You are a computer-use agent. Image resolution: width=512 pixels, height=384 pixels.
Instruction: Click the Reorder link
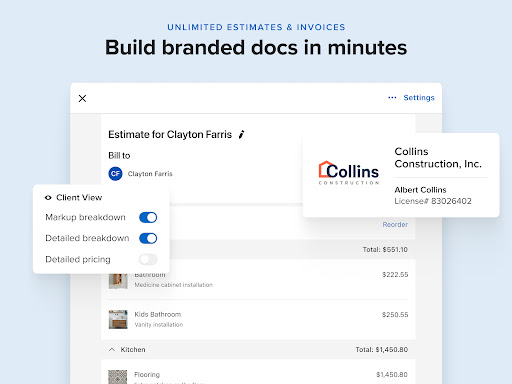395,224
